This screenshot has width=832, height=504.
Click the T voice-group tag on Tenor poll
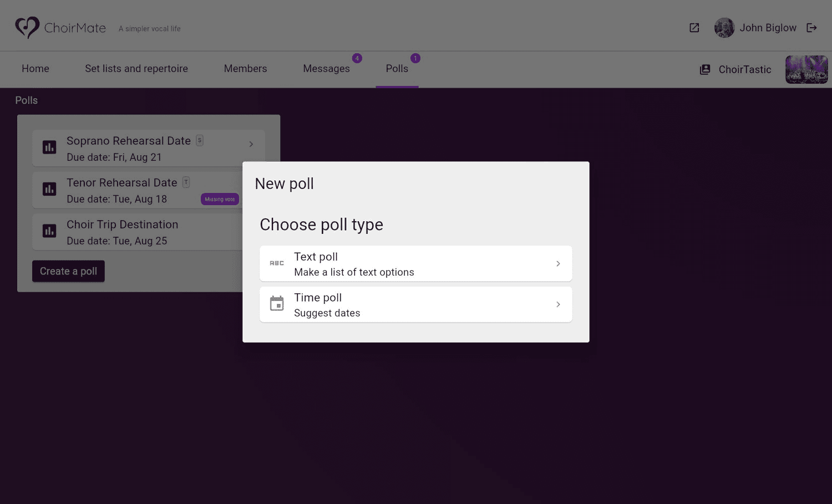[186, 182]
